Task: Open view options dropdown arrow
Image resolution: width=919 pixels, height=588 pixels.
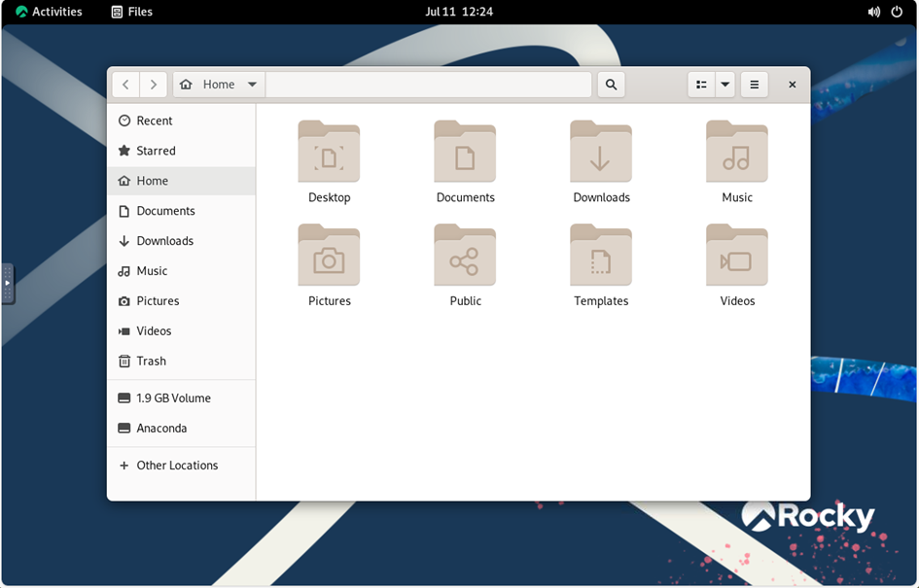Action: pos(725,85)
